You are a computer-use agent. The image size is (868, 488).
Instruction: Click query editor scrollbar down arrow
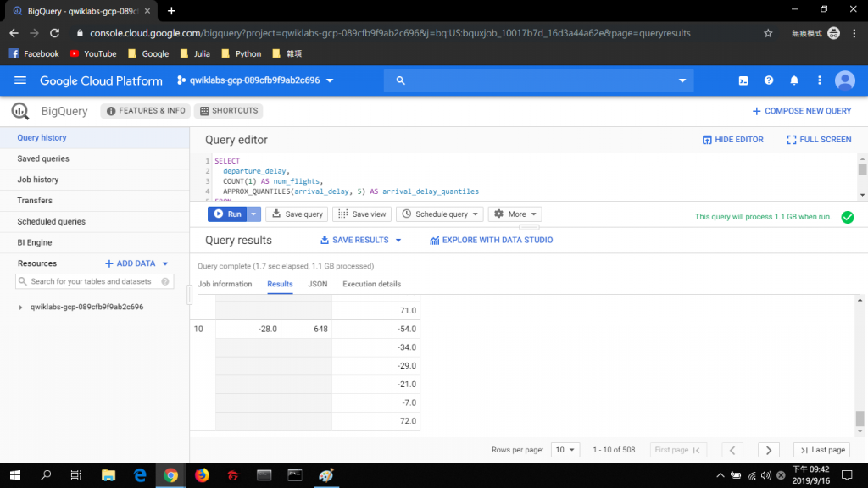862,196
